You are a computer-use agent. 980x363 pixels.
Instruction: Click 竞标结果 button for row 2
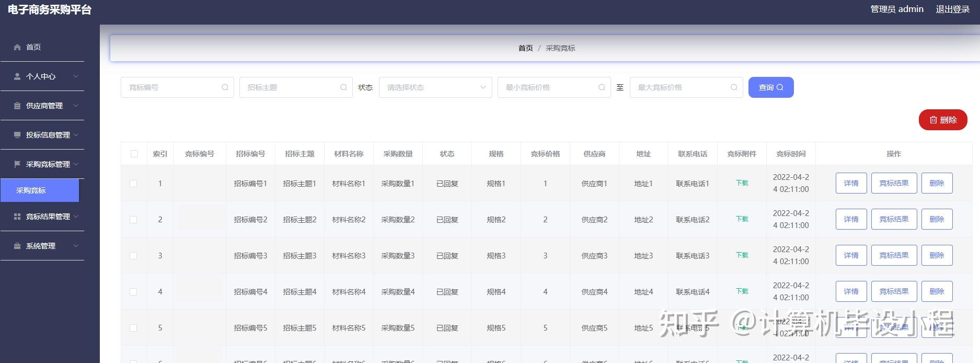tap(894, 219)
